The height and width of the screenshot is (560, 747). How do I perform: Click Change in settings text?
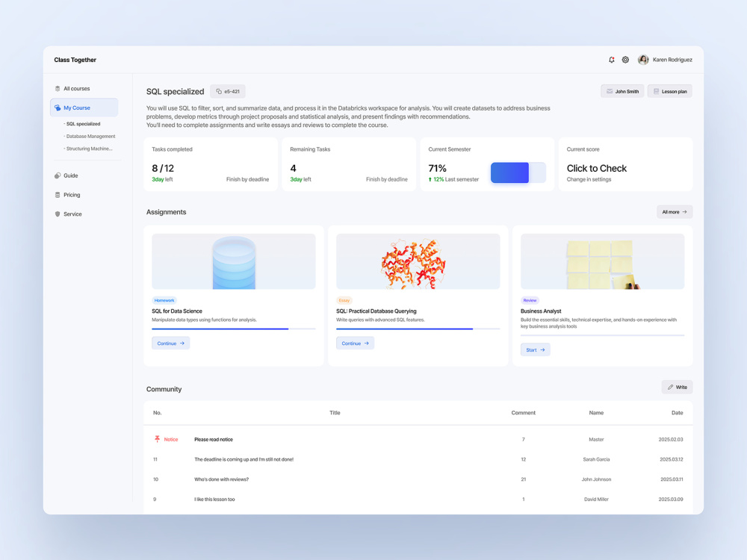(x=589, y=179)
